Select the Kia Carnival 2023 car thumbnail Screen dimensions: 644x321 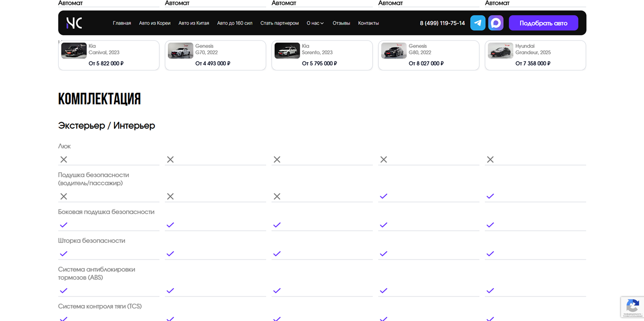pos(74,51)
